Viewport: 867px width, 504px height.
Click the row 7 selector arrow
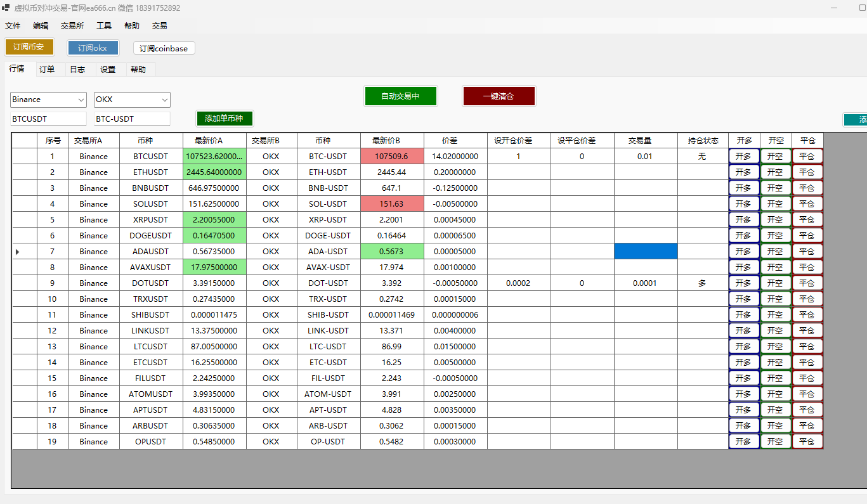pos(17,252)
